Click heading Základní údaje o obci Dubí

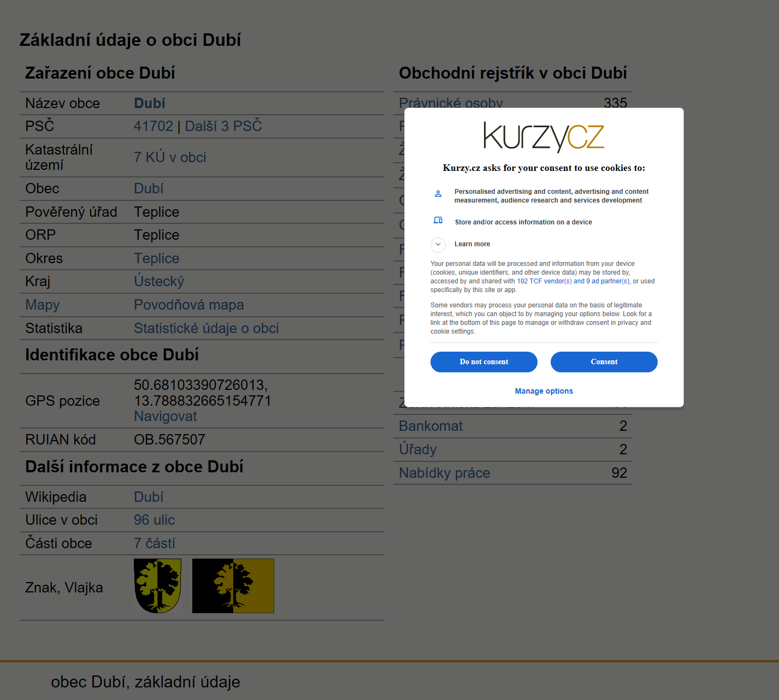pos(130,40)
